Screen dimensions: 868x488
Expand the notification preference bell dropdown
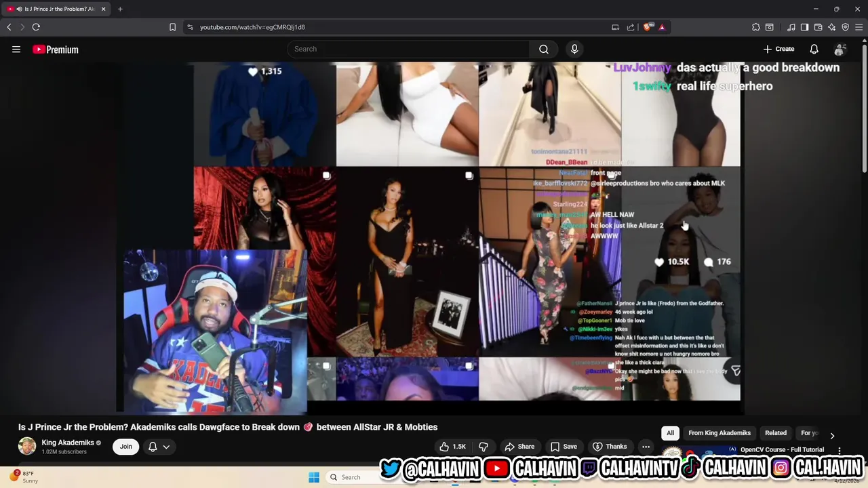(159, 447)
